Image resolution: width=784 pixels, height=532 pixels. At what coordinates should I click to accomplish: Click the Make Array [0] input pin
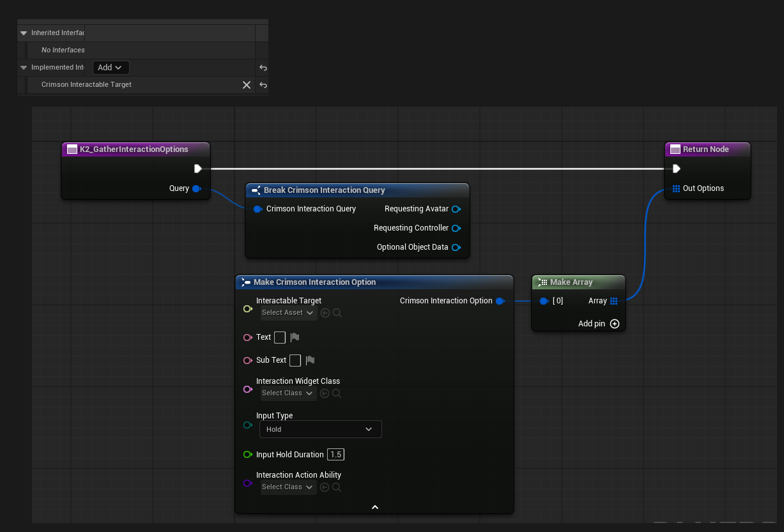pos(544,301)
